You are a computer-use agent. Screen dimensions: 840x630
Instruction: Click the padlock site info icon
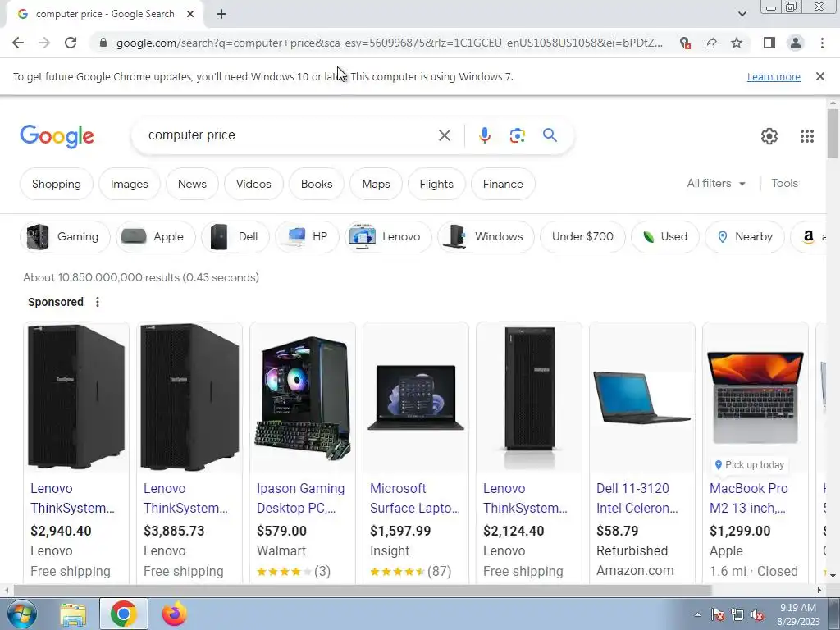coord(103,43)
